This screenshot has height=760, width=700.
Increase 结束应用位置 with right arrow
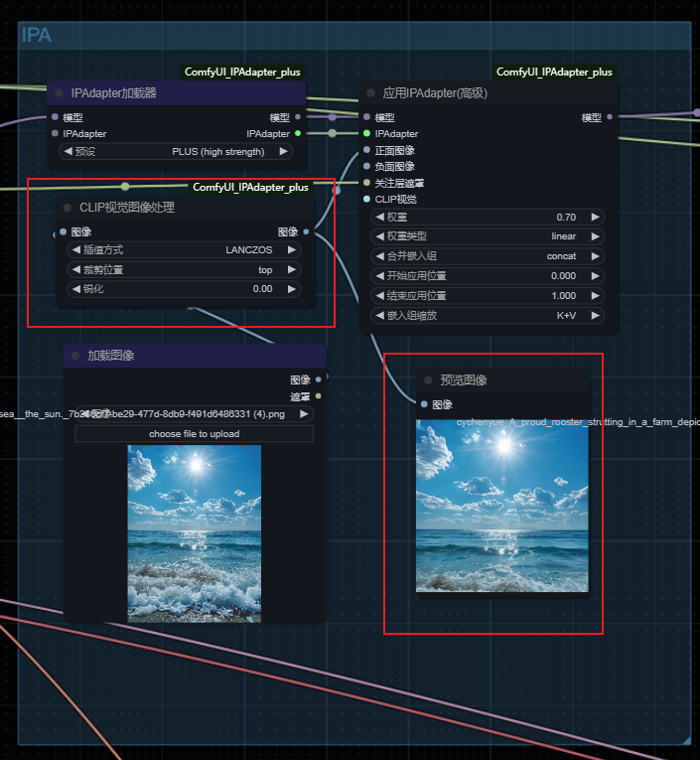click(x=596, y=296)
